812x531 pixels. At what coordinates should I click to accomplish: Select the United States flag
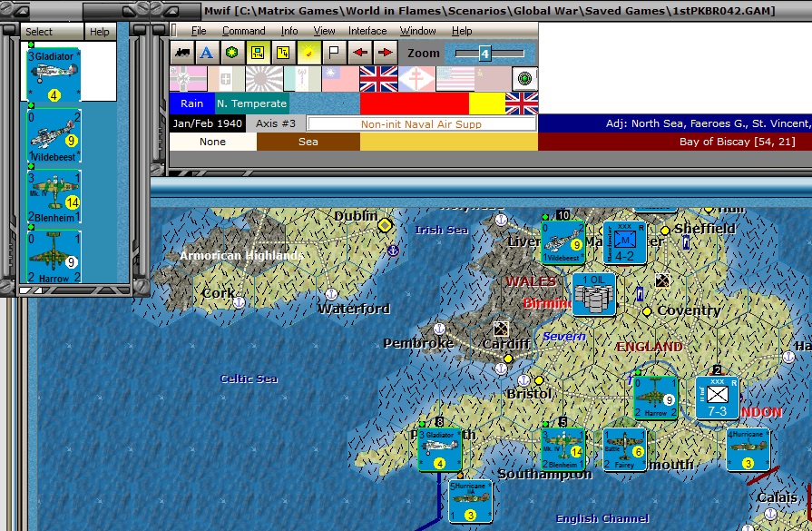pos(455,79)
